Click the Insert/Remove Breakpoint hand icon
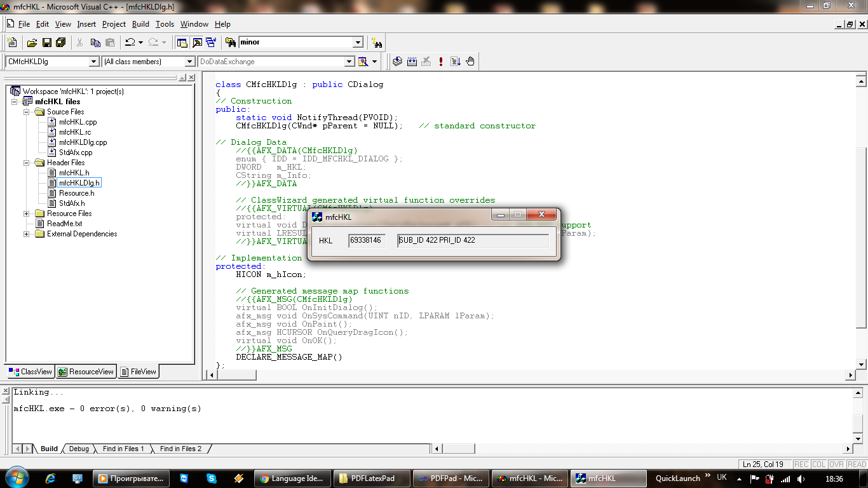868x488 pixels. (x=470, y=62)
